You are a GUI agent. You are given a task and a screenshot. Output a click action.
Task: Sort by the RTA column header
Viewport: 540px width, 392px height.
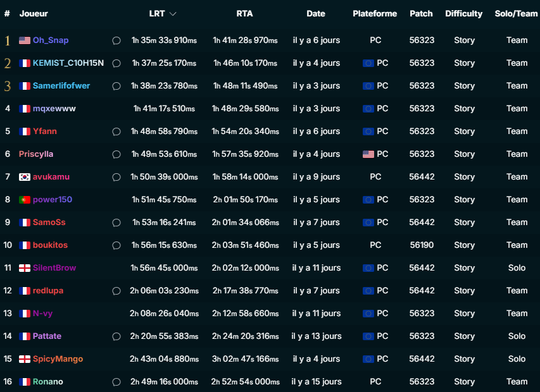click(x=244, y=13)
